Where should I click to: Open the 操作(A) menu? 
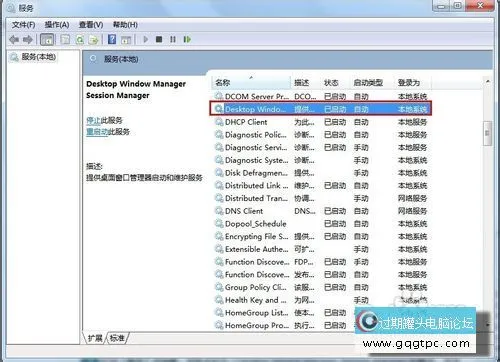click(57, 25)
